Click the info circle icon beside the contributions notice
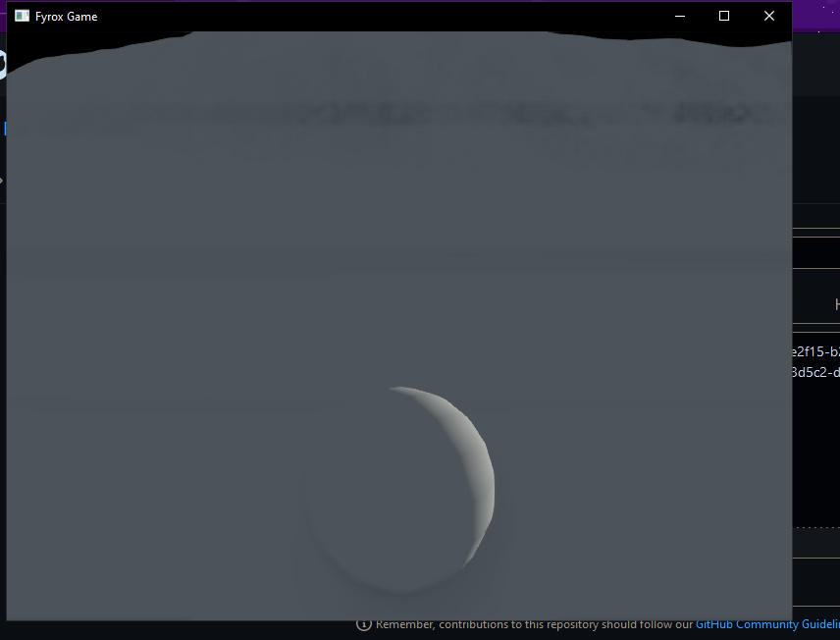 (x=364, y=624)
